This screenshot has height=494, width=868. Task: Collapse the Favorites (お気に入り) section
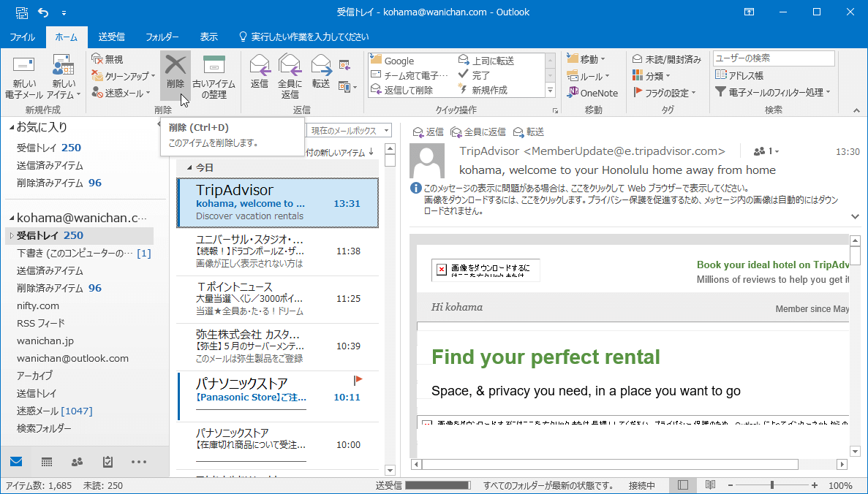12,128
